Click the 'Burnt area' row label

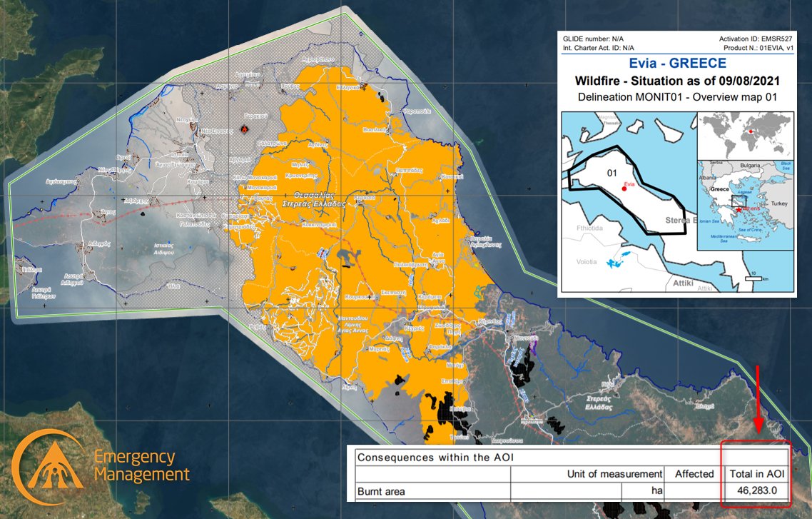[x=381, y=491]
